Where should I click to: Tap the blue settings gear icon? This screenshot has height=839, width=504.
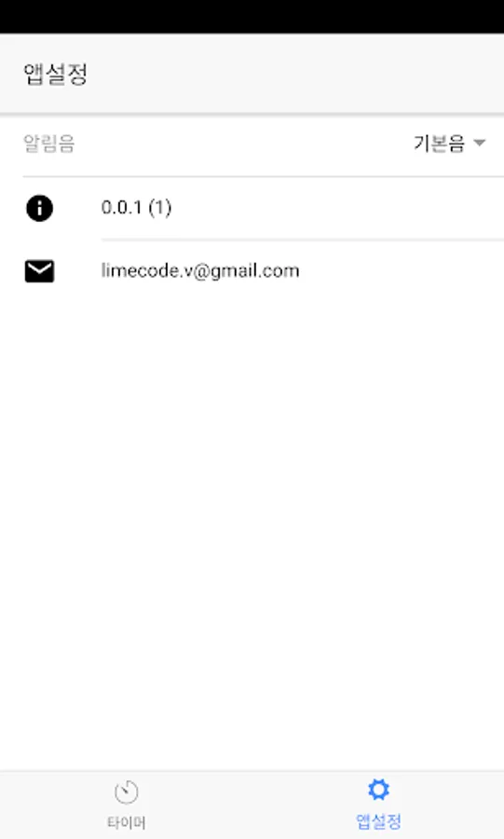(378, 790)
